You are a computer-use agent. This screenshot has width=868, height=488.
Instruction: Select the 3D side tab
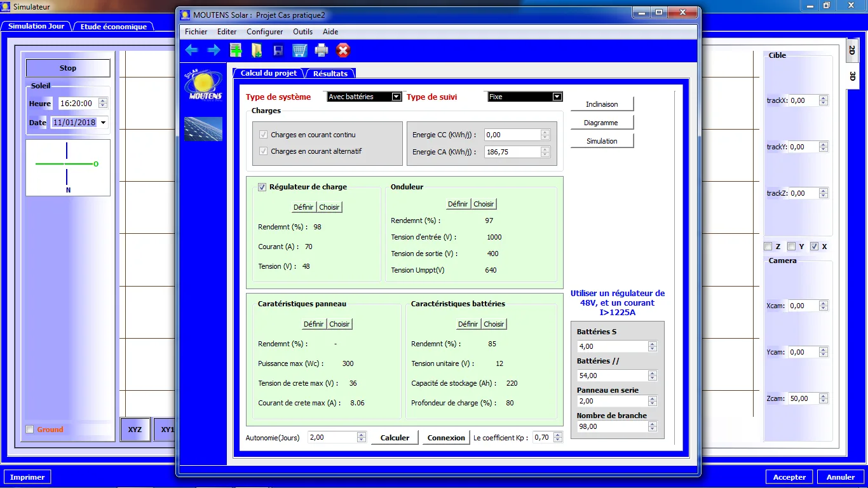click(x=852, y=76)
